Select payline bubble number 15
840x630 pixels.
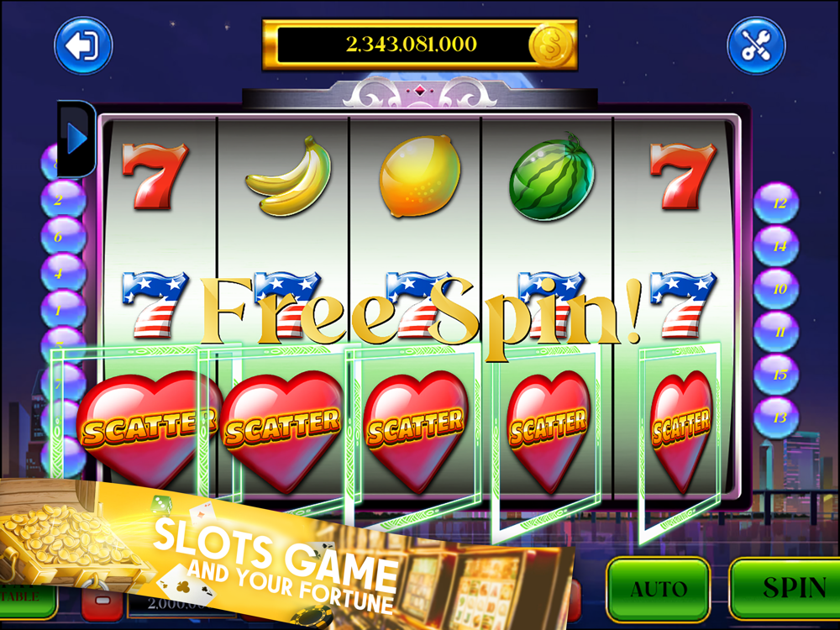[776, 375]
